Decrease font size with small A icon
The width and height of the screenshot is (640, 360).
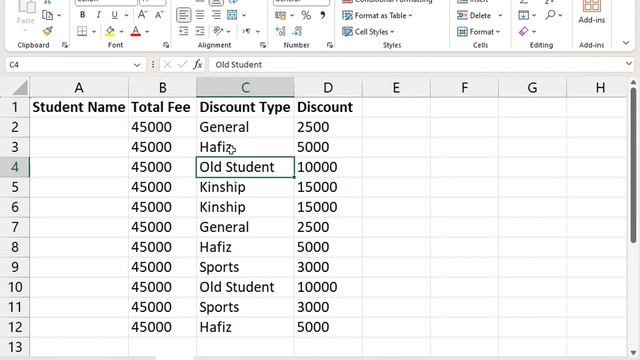coord(159,15)
